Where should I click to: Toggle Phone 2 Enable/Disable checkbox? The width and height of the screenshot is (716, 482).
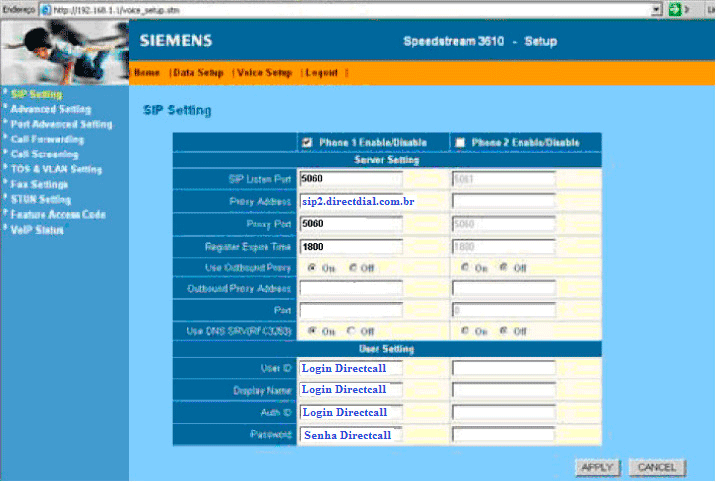point(459,143)
